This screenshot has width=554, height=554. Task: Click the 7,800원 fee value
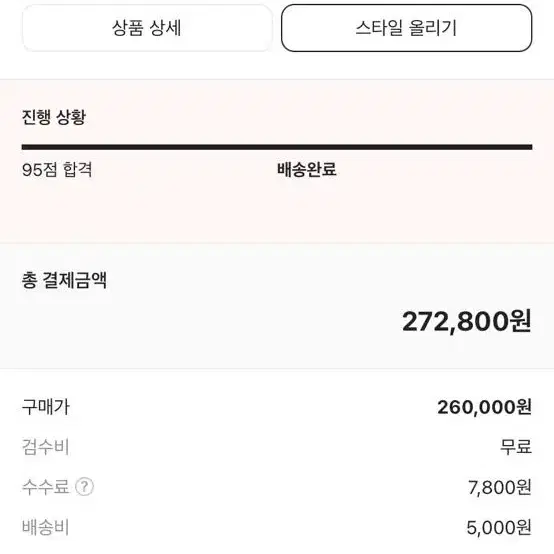pyautogui.click(x=500, y=487)
